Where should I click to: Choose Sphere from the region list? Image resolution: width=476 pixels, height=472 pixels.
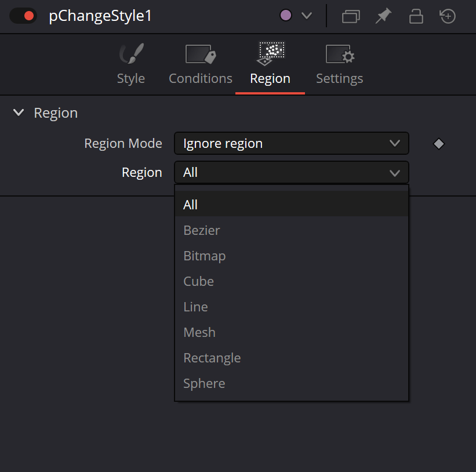click(x=292, y=383)
